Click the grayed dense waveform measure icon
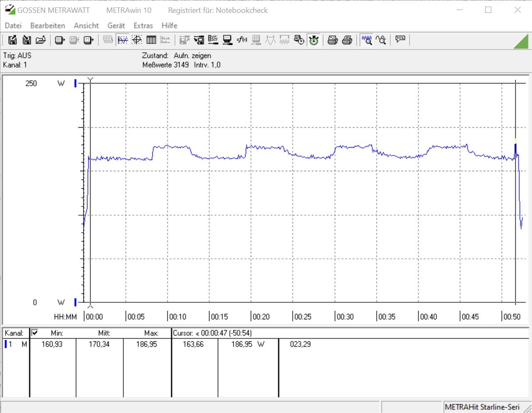Image resolution: width=532 pixels, height=413 pixels. click(285, 40)
